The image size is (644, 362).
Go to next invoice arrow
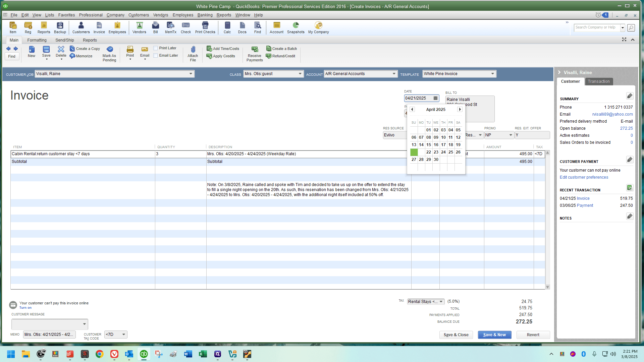tap(15, 49)
